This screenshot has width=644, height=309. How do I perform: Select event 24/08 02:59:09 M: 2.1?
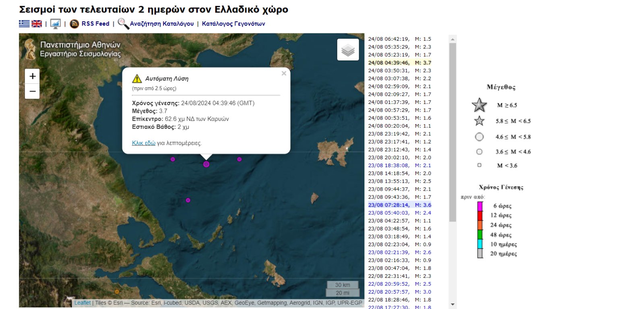pos(400,86)
